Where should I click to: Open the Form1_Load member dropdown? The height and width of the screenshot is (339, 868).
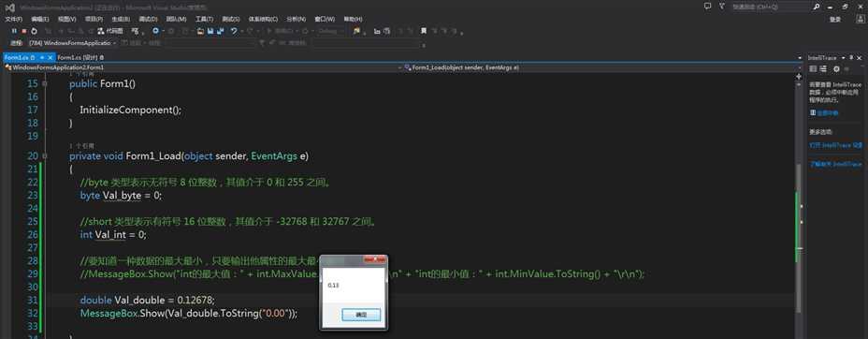tap(602, 67)
